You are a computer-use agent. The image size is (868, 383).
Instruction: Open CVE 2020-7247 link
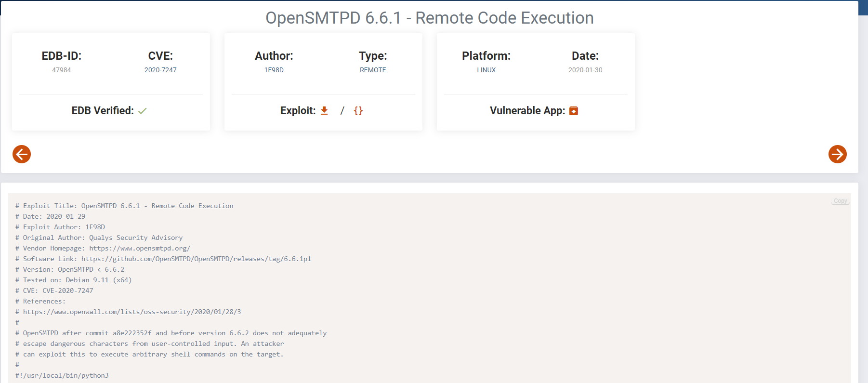[160, 70]
